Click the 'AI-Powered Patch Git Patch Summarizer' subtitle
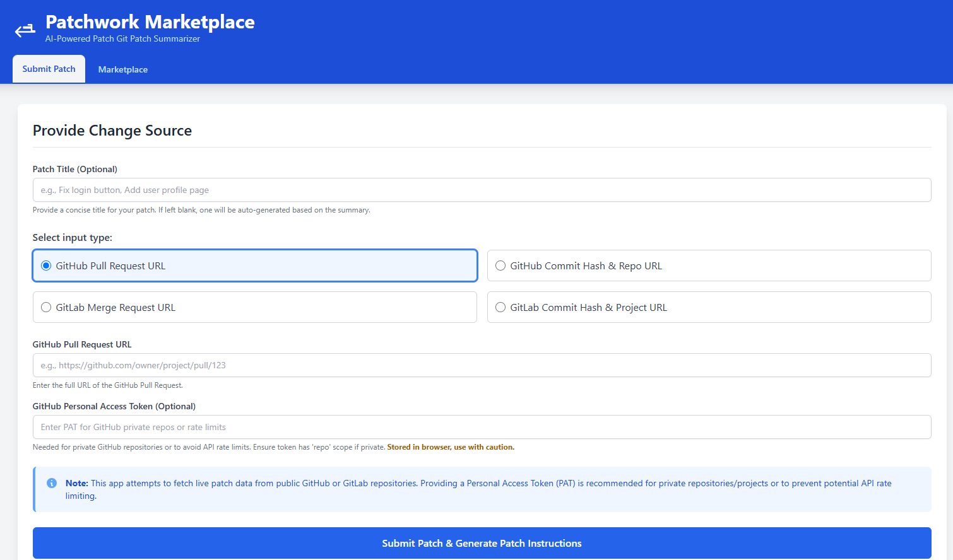 pos(122,38)
